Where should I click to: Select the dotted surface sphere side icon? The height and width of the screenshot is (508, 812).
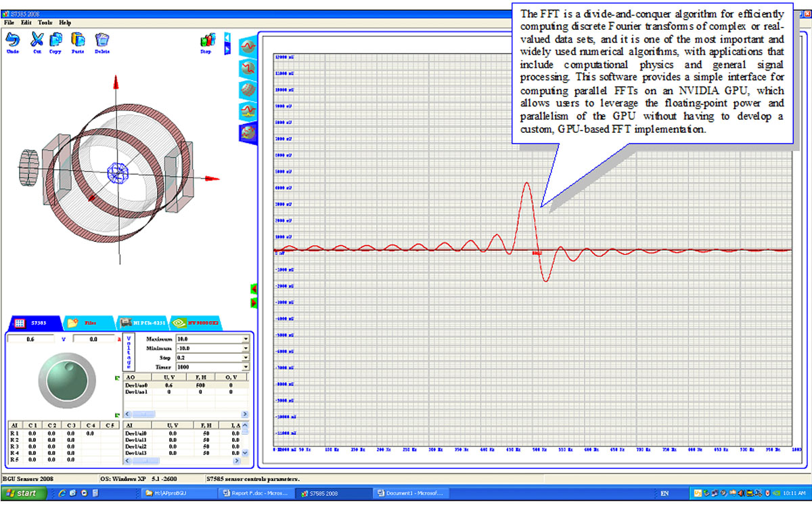[248, 89]
